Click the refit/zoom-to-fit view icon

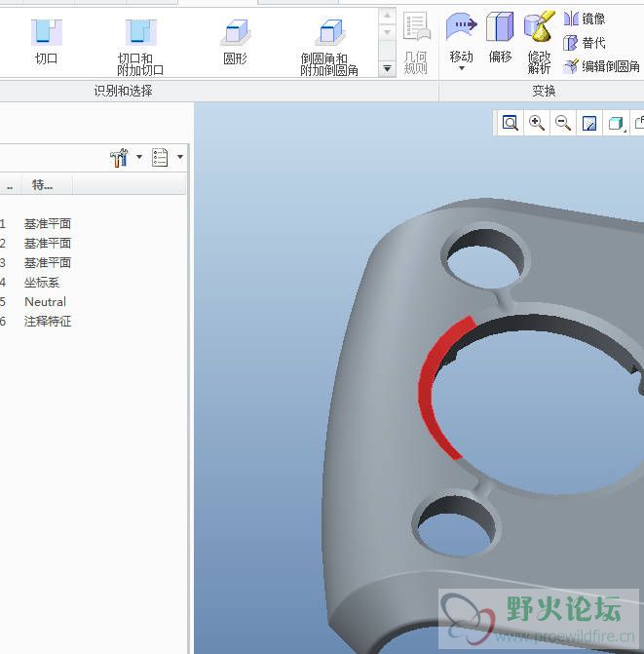pyautogui.click(x=510, y=123)
